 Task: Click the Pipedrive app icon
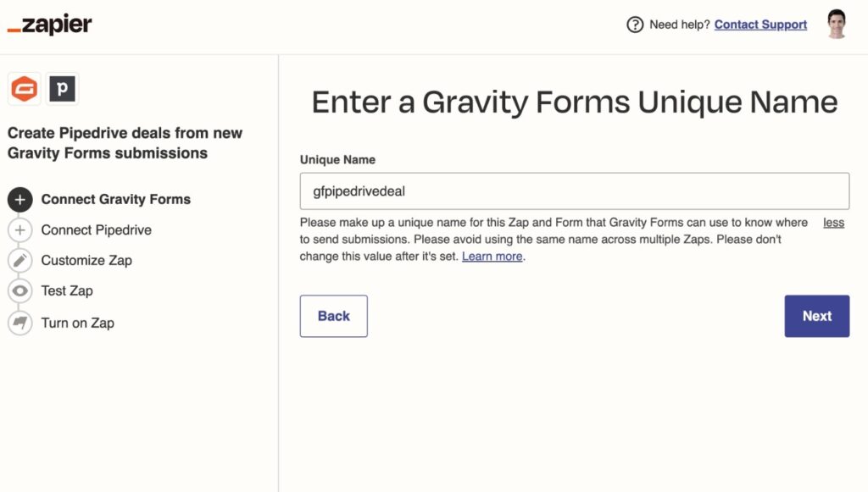coord(63,88)
